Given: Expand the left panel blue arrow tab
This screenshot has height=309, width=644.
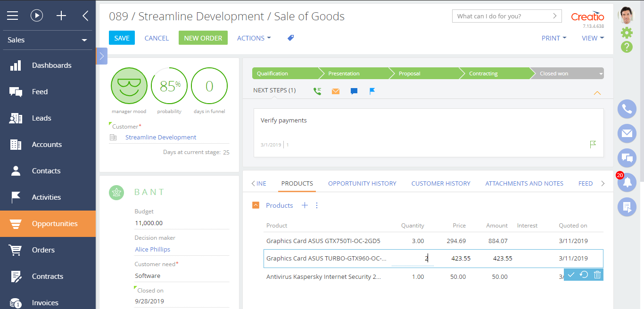Looking at the screenshot, I should [101, 56].
